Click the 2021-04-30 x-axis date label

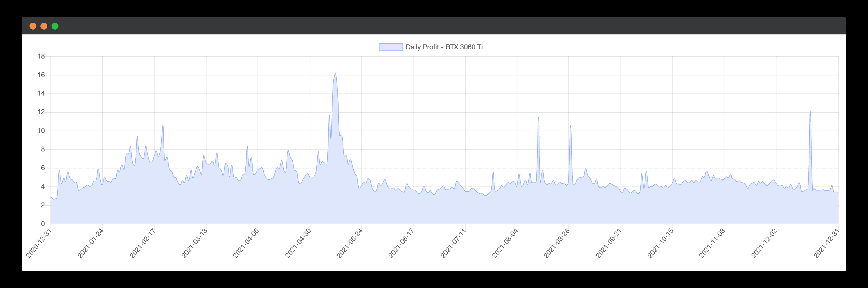[298, 243]
